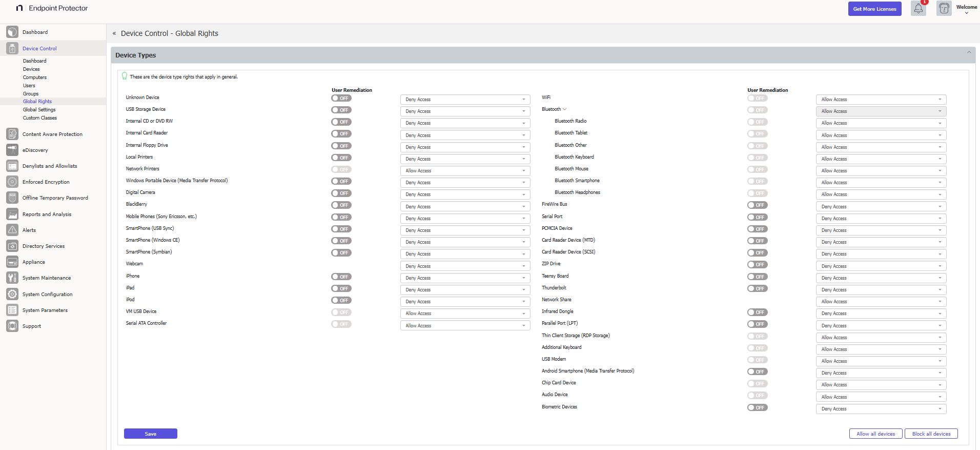Click the user profile avatar icon
The height and width of the screenshot is (450, 980).
(944, 8)
